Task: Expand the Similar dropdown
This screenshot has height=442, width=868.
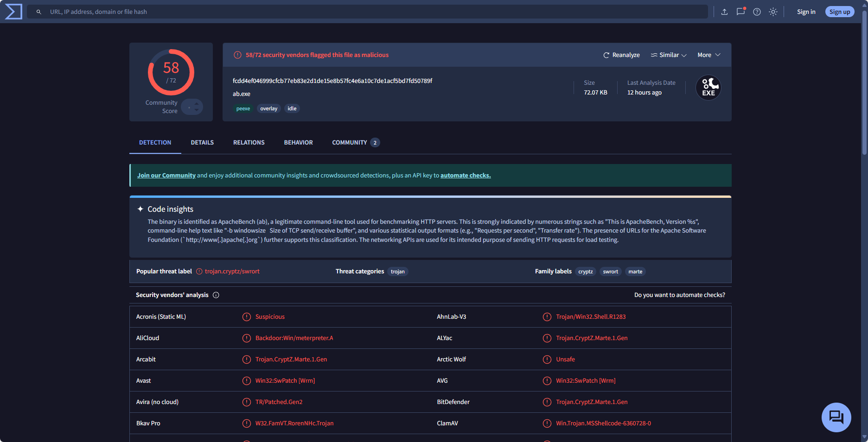Action: 669,55
